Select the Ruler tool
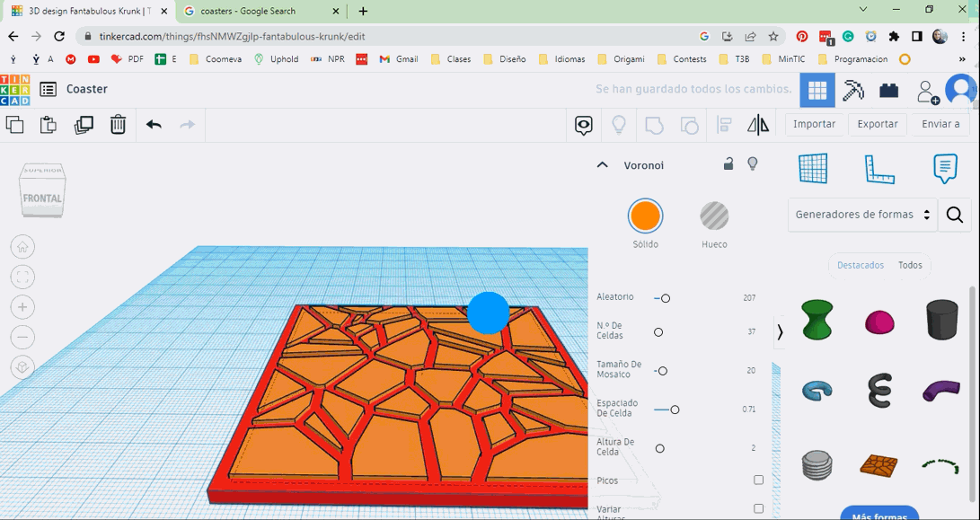This screenshot has width=980, height=520. tap(878, 169)
